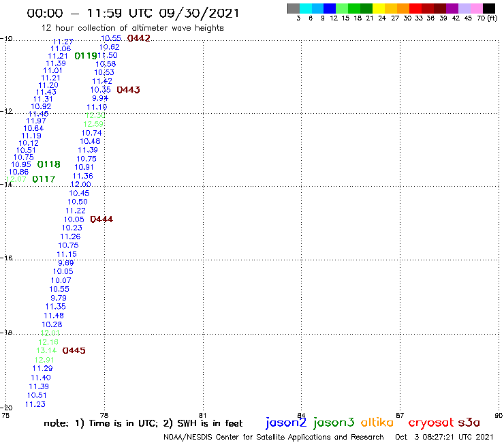Click the 10.95 wave height value
Image resolution: width=504 pixels, height=443 pixels.
tap(21, 164)
